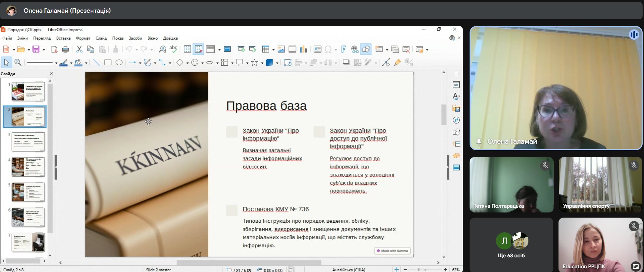The height and width of the screenshot is (272, 644).
Task: Open the Navigator sidebar icon
Action: point(456,120)
